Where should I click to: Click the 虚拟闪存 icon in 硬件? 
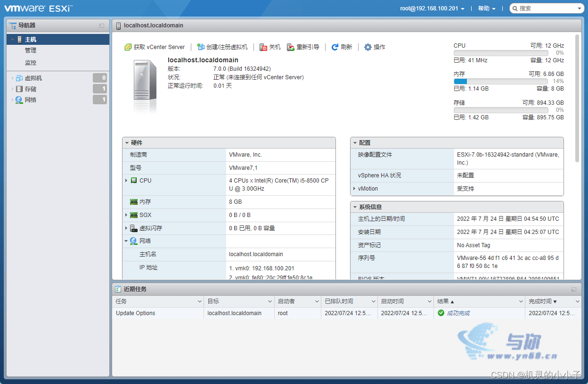tap(134, 228)
